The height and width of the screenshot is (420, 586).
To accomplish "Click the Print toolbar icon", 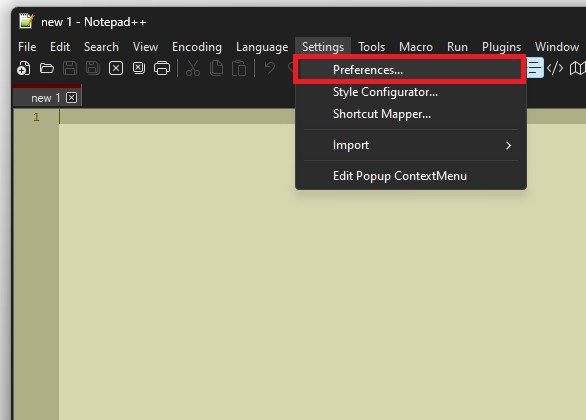I will [162, 68].
